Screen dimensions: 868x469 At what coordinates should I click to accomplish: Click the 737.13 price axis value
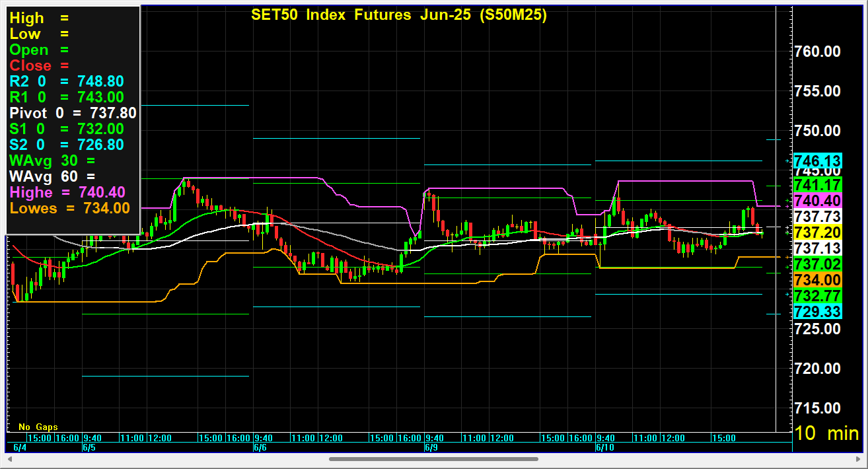818,248
